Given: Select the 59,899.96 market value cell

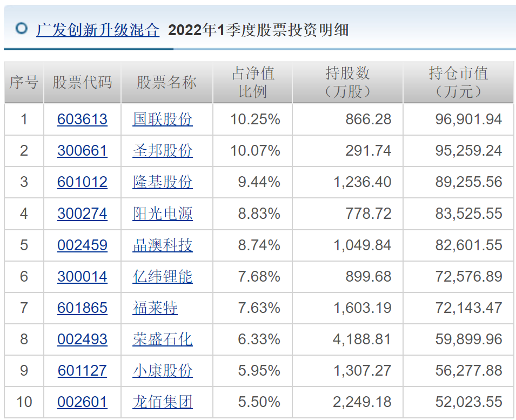Looking at the screenshot, I should (458, 339).
